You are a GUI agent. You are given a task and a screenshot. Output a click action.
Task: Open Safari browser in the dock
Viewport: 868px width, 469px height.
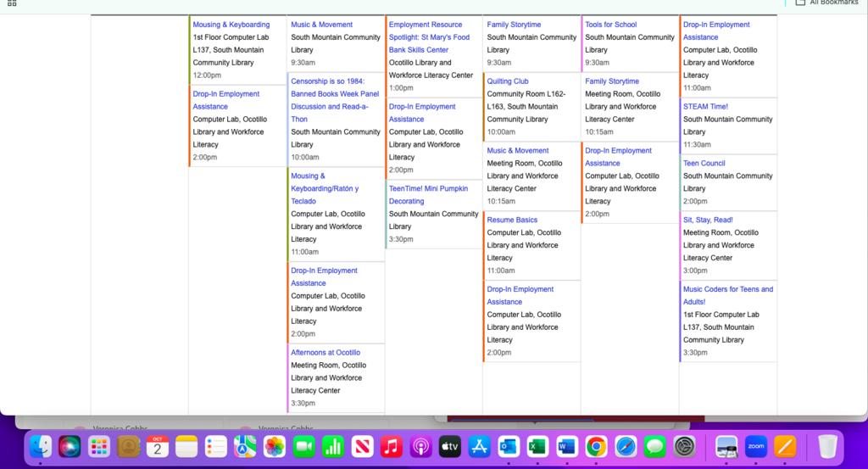pyautogui.click(x=626, y=446)
